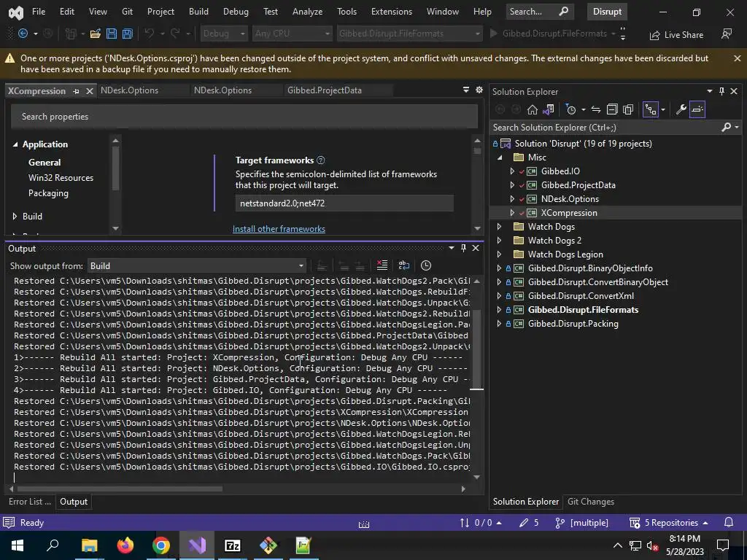747x560 pixels.
Task: Expand the Gibbed.Disrupt.Packing project node
Action: [499, 323]
